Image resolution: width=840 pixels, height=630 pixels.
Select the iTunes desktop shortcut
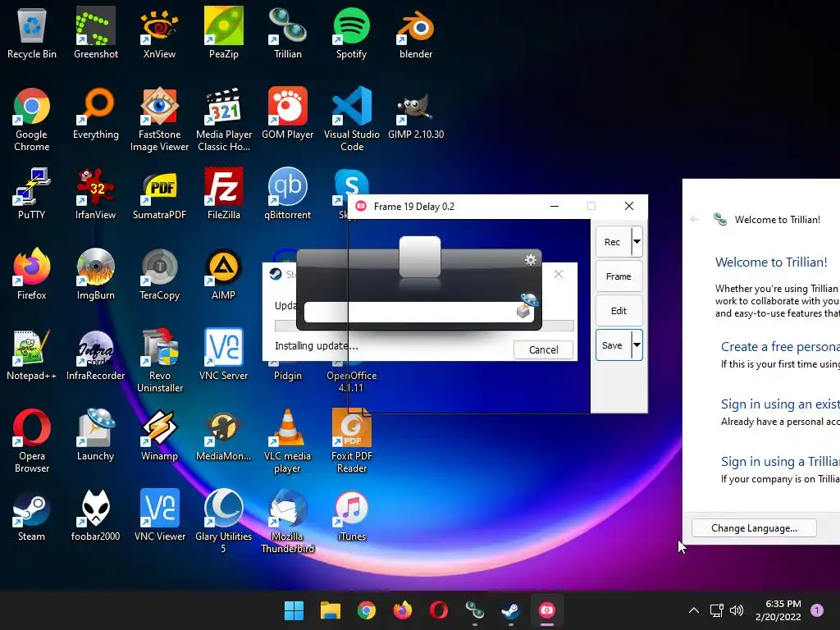pyautogui.click(x=351, y=515)
